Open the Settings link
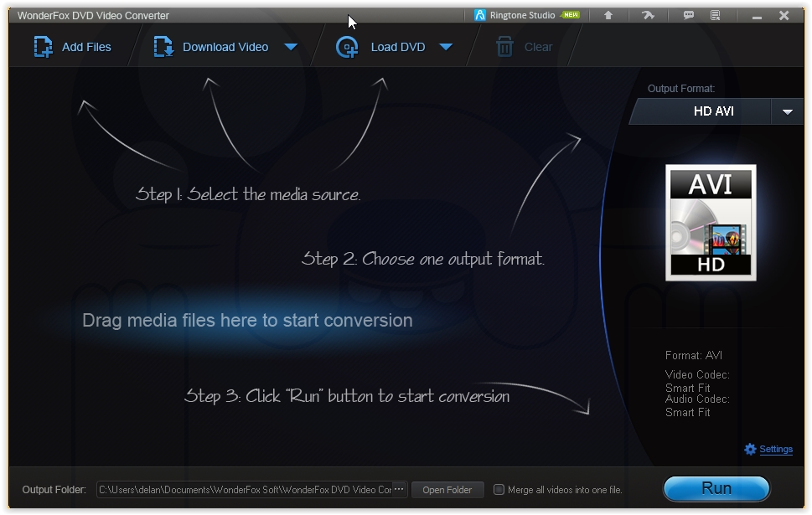Screen dimensions: 812x515 coord(776,450)
